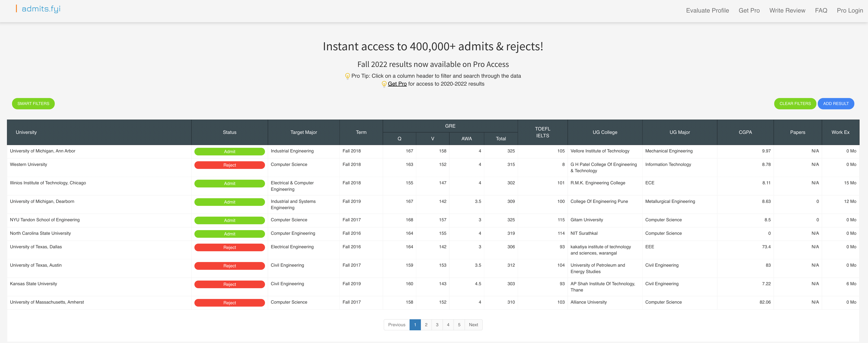
Task: Click the UG Major column header
Action: (x=680, y=132)
